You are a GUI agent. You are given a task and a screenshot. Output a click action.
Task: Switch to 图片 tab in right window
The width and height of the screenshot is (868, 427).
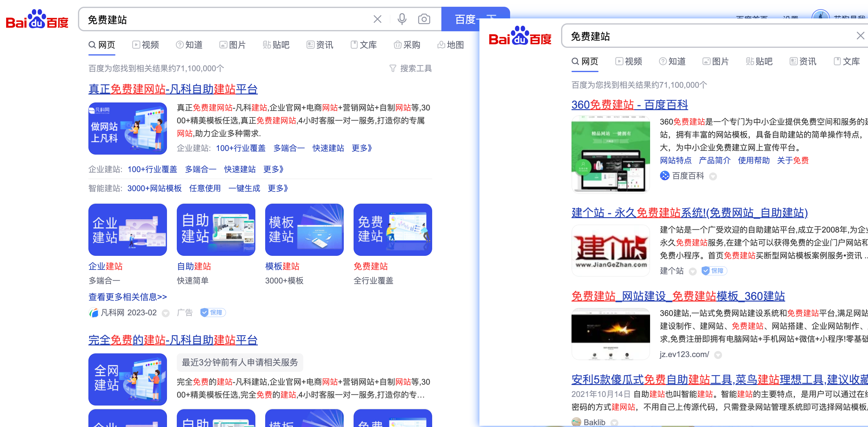tap(716, 62)
